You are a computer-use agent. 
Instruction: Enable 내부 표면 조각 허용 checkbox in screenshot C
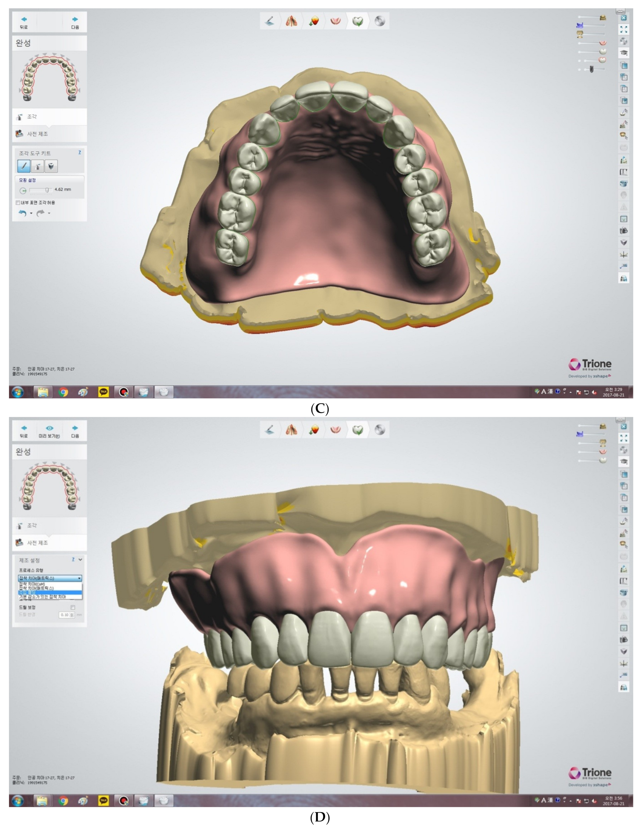click(18, 203)
